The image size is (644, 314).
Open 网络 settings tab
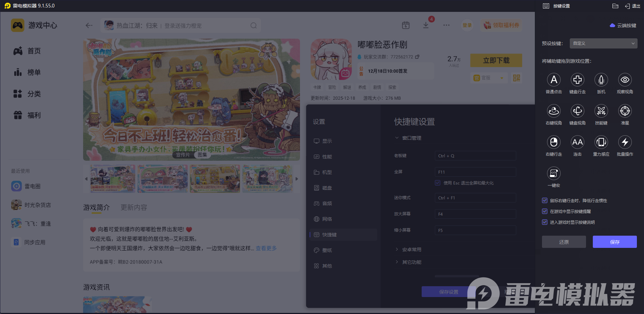click(343, 219)
